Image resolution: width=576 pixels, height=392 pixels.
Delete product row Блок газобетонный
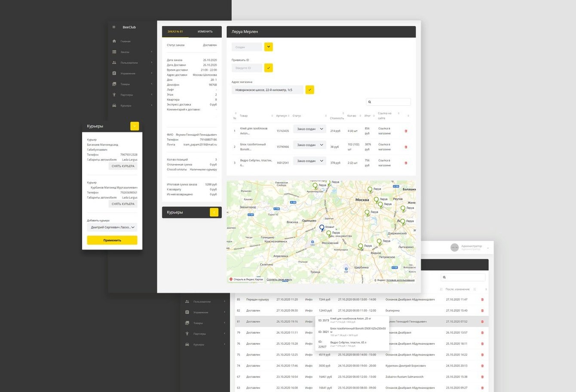[406, 147]
